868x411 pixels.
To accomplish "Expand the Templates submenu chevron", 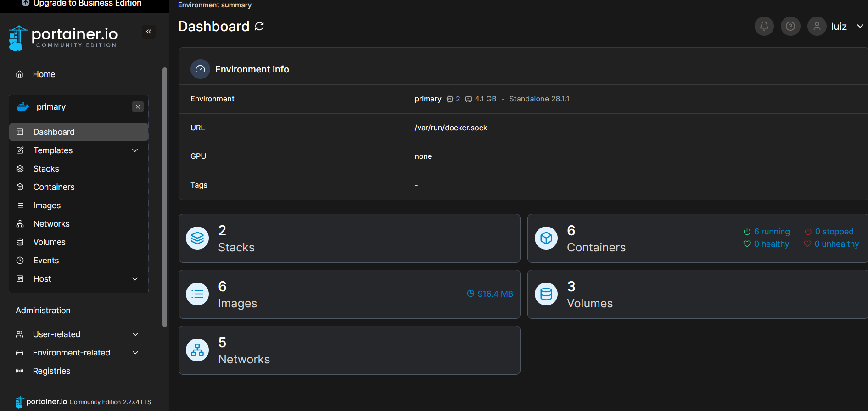I will pos(135,150).
